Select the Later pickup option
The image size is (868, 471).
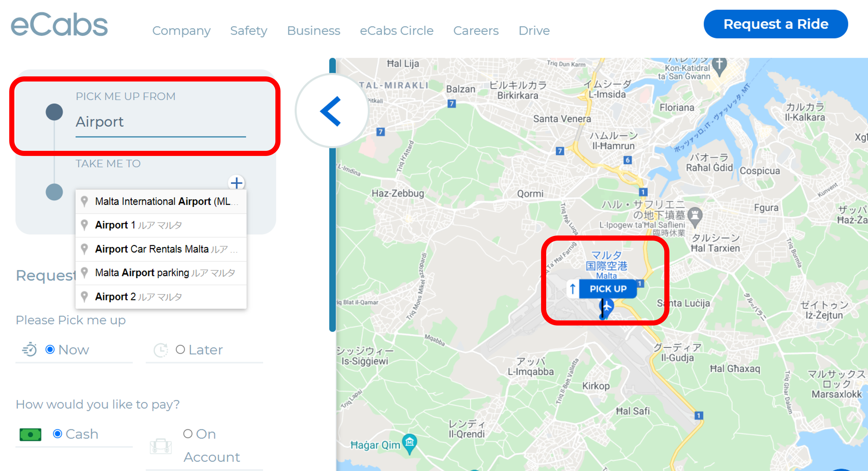click(x=180, y=350)
